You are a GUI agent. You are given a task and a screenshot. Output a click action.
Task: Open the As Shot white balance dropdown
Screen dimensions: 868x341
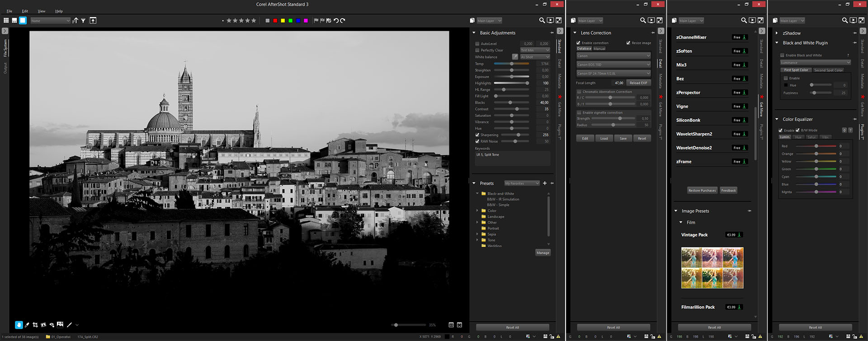(535, 57)
